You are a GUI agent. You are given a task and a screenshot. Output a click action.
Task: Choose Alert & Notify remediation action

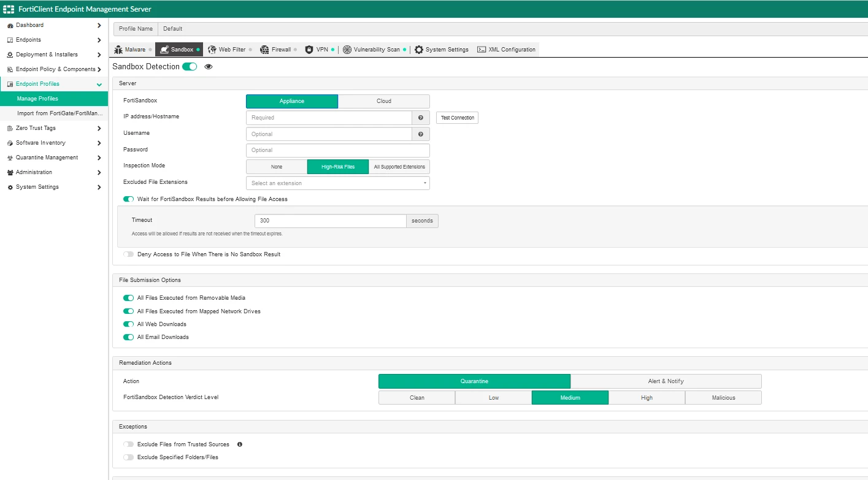[x=666, y=381]
